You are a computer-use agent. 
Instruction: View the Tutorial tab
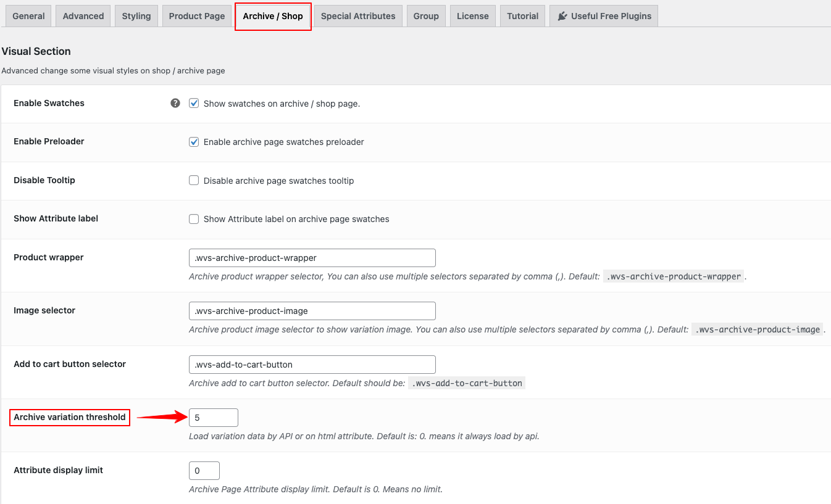pos(522,15)
